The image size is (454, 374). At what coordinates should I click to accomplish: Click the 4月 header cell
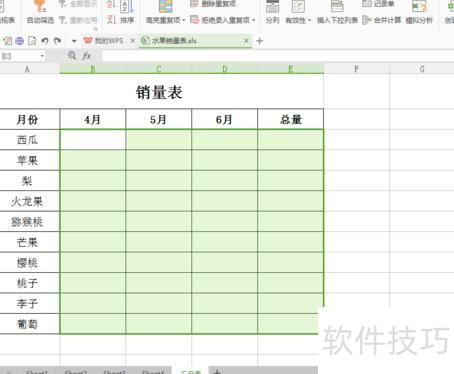(93, 119)
